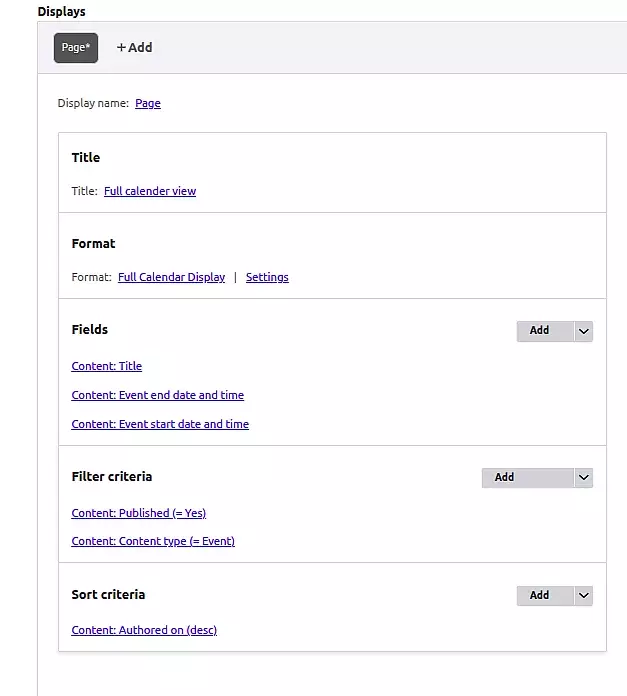The height and width of the screenshot is (696, 627).
Task: Expand the Fields Add dropdown arrow
Action: pyautogui.click(x=584, y=331)
